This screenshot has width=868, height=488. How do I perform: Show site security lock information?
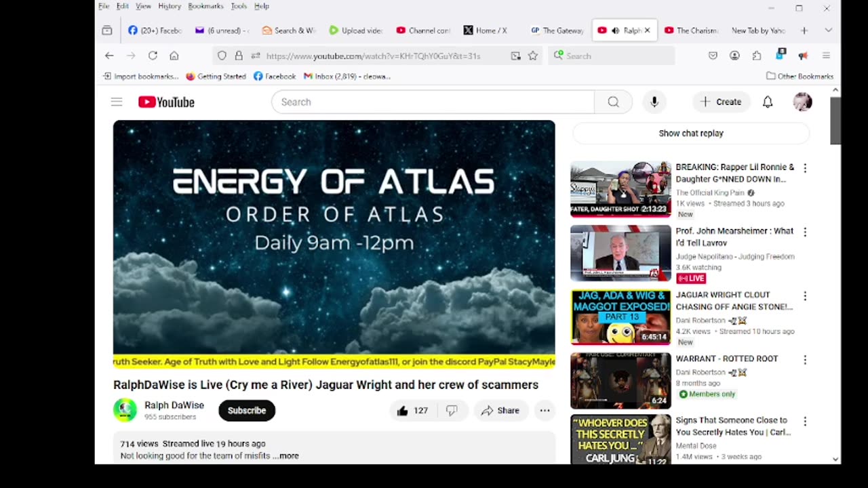239,56
